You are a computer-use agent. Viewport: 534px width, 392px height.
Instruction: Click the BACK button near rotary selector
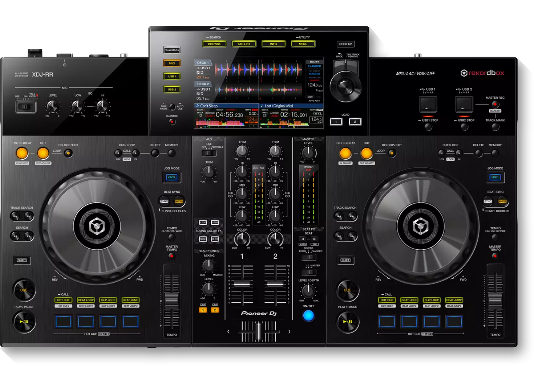340,66
